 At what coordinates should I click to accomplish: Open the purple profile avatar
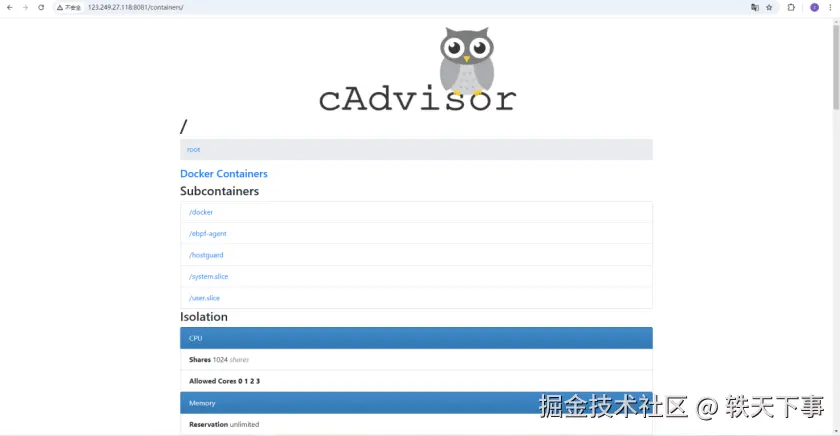[x=814, y=7]
